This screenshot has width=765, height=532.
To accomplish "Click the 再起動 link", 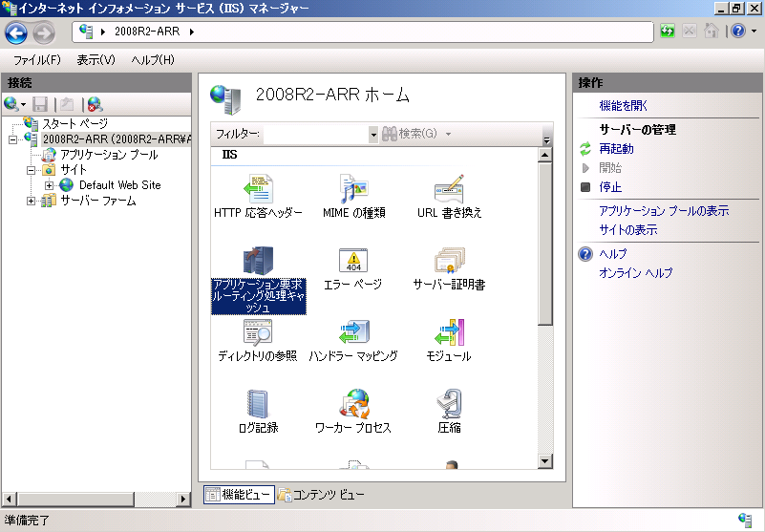I will pyautogui.click(x=616, y=149).
